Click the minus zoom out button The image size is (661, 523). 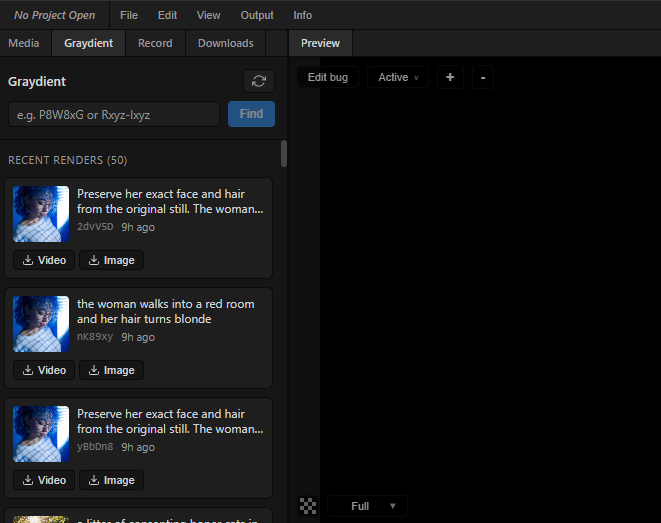(x=483, y=77)
